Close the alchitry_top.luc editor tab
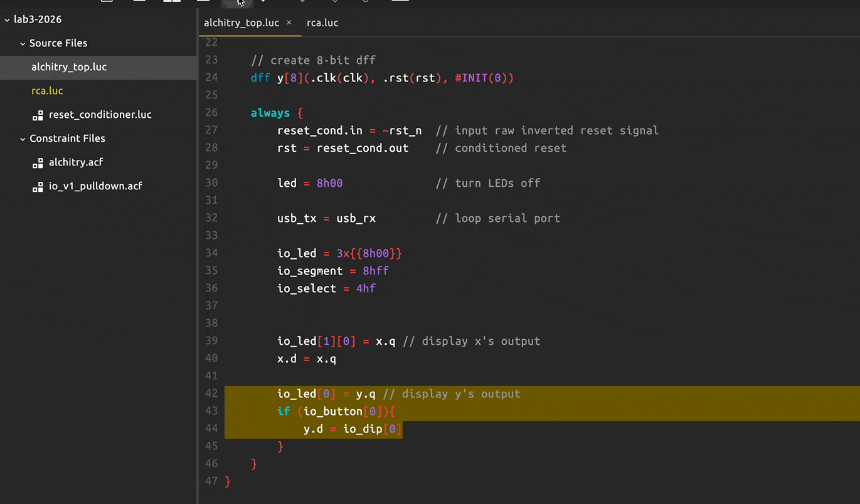Image resolution: width=860 pixels, height=504 pixels. point(289,23)
